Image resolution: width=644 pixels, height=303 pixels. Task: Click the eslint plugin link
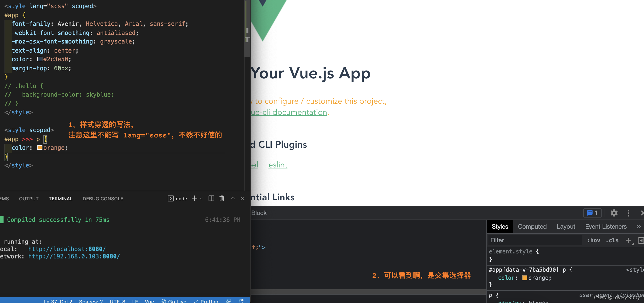pos(278,165)
